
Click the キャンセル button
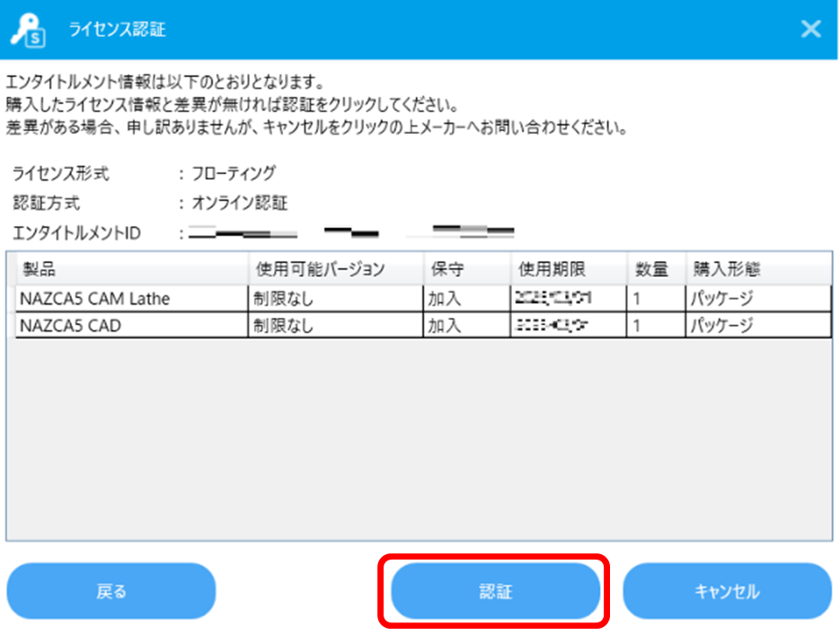(x=727, y=591)
